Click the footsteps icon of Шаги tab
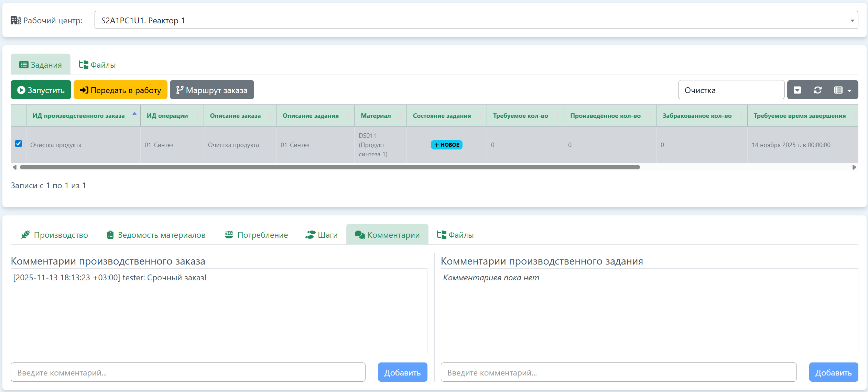 click(310, 235)
